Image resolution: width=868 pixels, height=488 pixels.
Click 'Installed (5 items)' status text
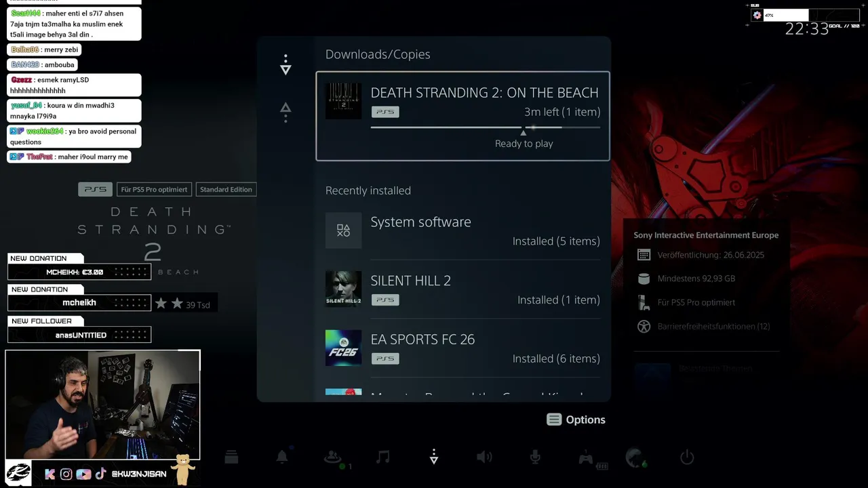(556, 241)
